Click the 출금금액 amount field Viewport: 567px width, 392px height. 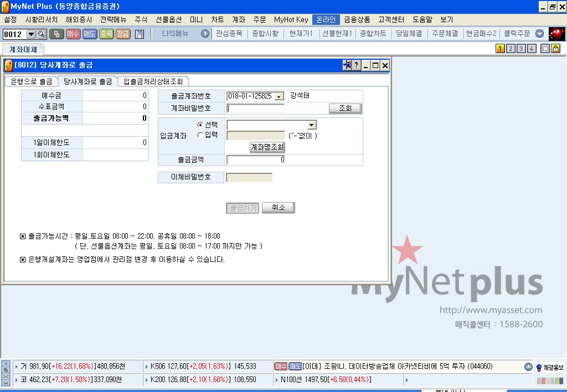click(256, 160)
